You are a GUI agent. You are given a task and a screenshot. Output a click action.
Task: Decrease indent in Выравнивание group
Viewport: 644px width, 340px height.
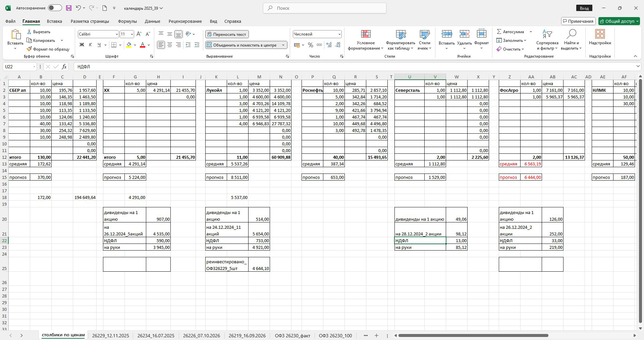click(x=188, y=45)
